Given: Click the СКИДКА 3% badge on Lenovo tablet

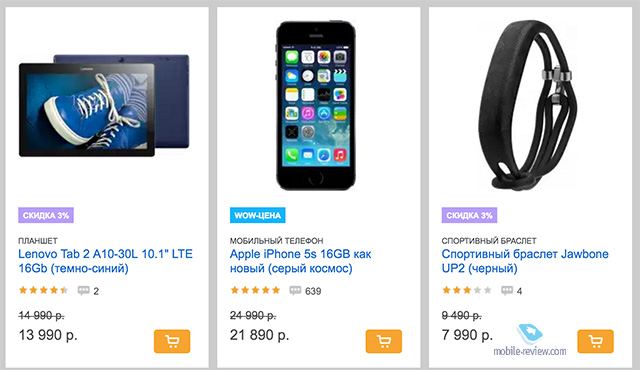Looking at the screenshot, I should pyautogui.click(x=46, y=215).
